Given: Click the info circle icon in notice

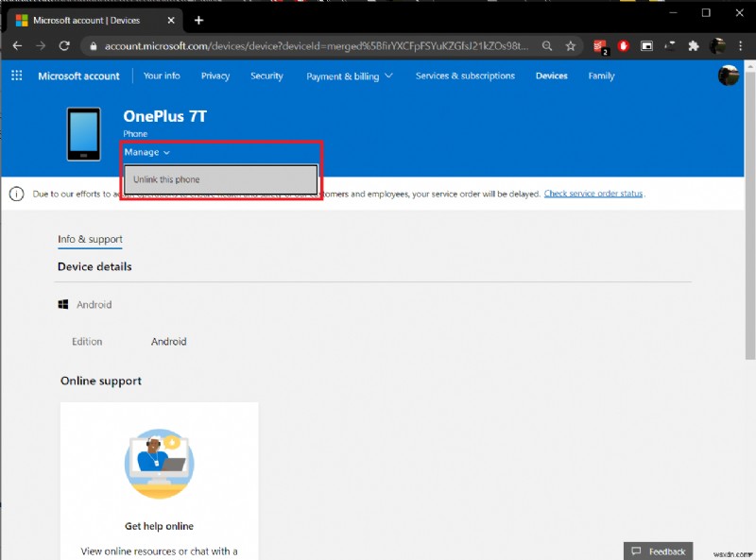Looking at the screenshot, I should (x=16, y=194).
